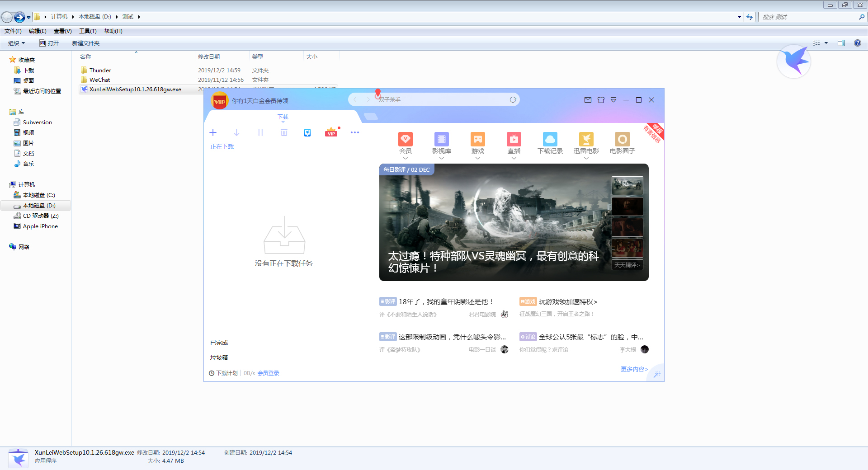Open the 游戏 games section icon

coord(477,139)
